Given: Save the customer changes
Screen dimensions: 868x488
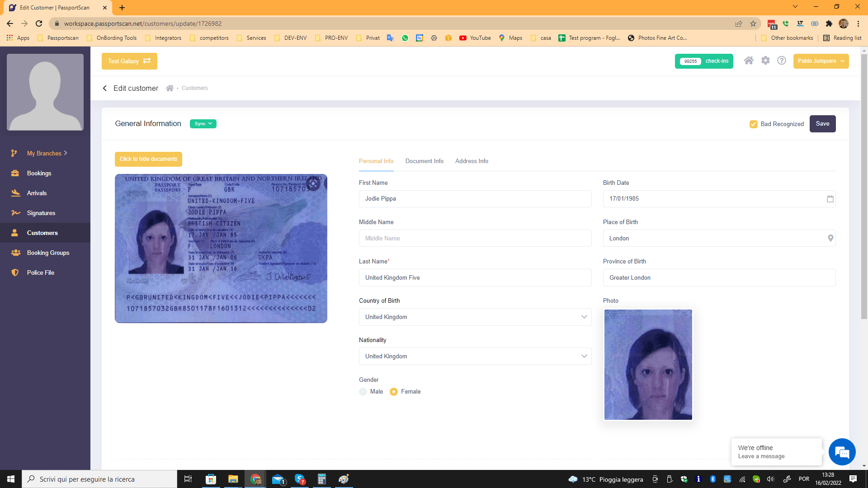Looking at the screenshot, I should pyautogui.click(x=822, y=123).
